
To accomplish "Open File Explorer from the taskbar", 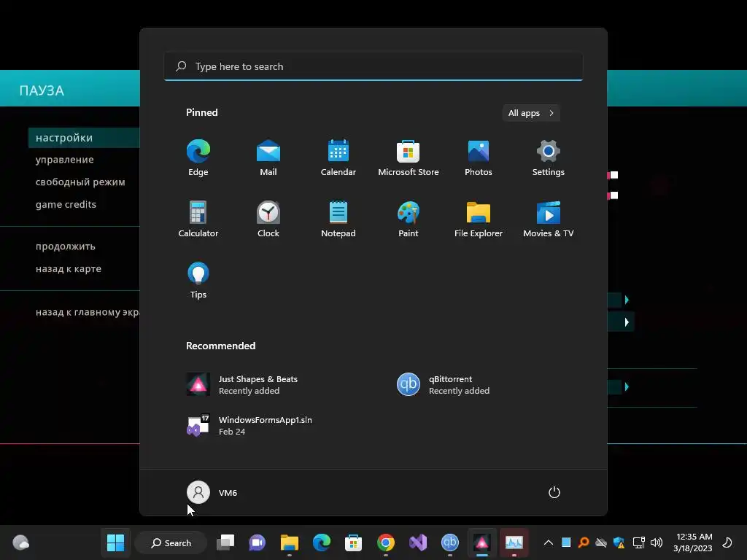I will click(x=289, y=542).
